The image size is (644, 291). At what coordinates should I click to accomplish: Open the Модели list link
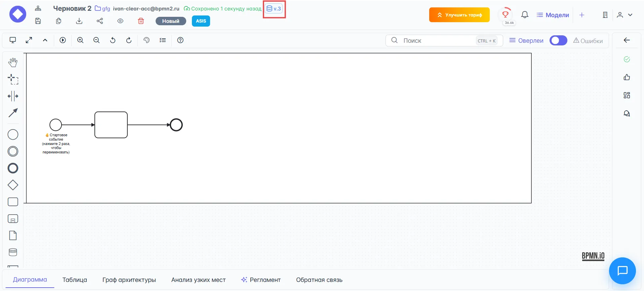[553, 15]
